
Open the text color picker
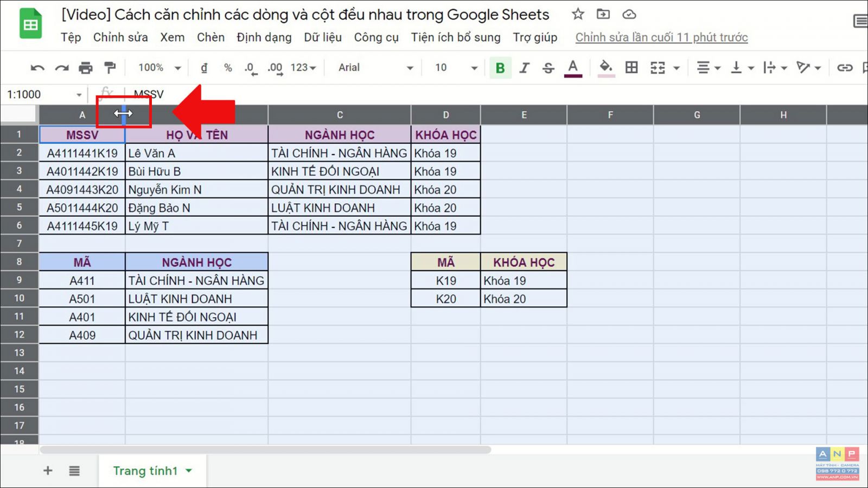573,68
